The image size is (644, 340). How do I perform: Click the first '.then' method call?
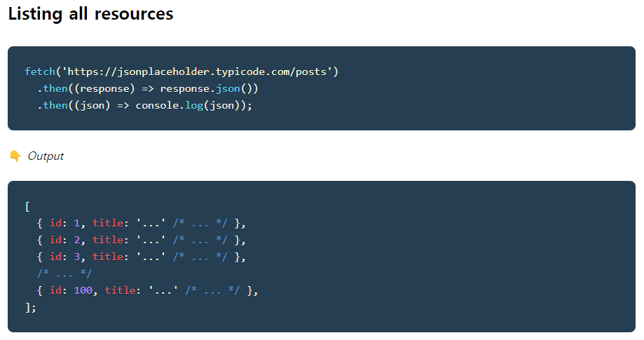coord(52,88)
